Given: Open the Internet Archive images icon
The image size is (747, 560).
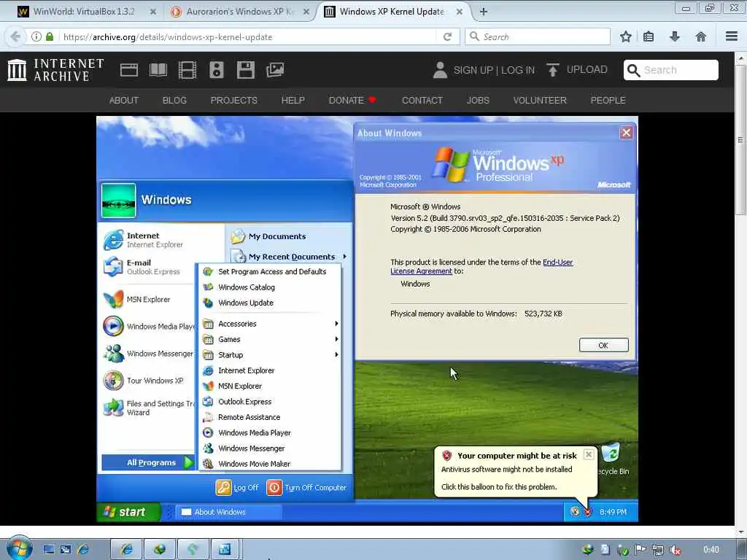Looking at the screenshot, I should point(275,70).
